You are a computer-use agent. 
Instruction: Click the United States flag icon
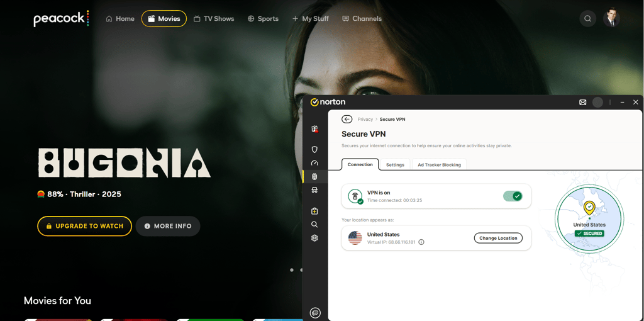pos(355,238)
